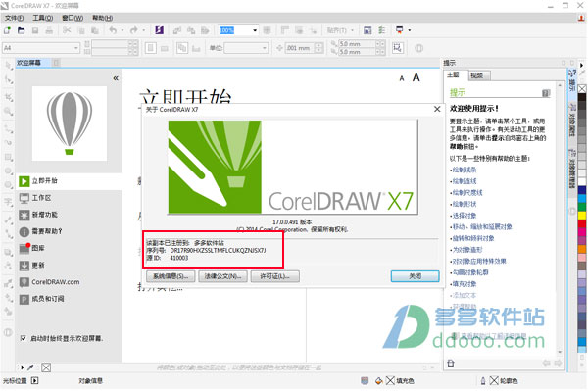This screenshot has width=588, height=391.
Task: Open the zoom level 100% dropdown
Action: pyautogui.click(x=255, y=30)
